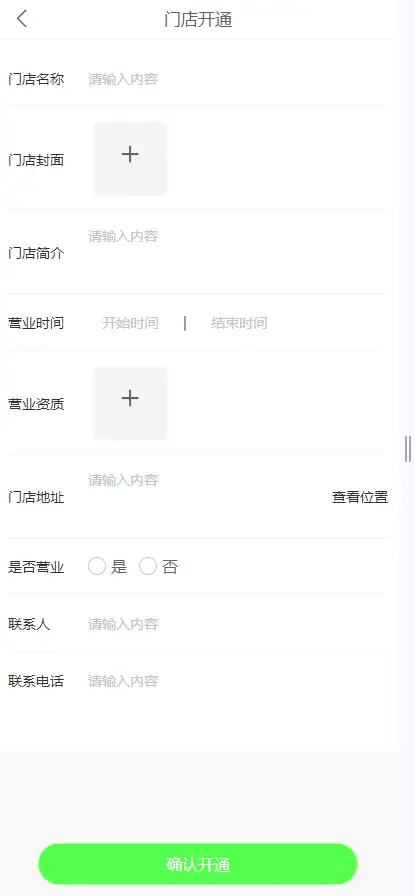Focus the 联系人 input field
415x896 pixels.
pyautogui.click(x=238, y=624)
